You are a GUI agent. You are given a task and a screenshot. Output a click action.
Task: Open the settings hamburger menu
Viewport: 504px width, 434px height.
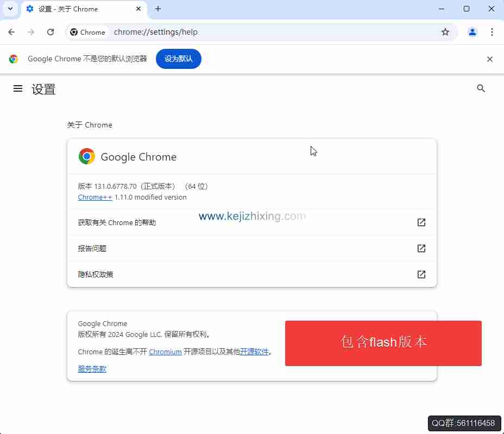click(18, 88)
